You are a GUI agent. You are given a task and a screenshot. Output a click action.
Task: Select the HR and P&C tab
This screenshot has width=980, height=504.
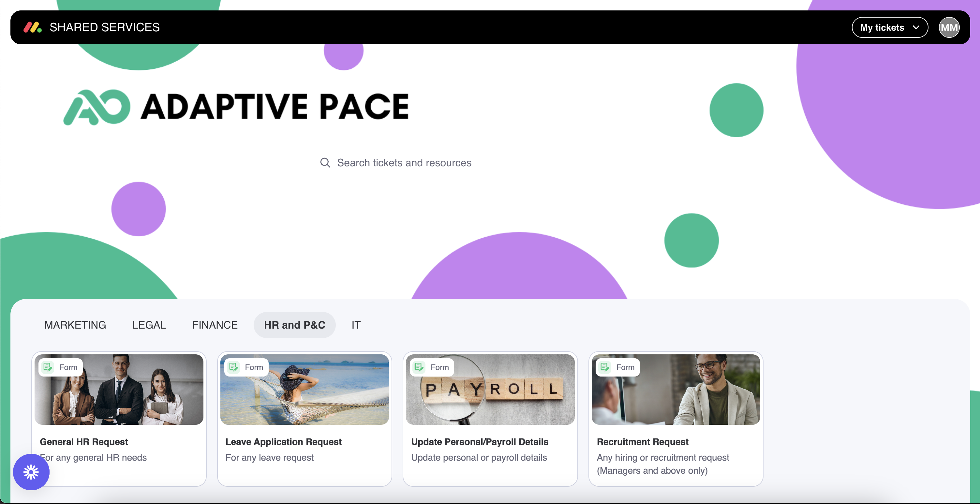coord(294,325)
